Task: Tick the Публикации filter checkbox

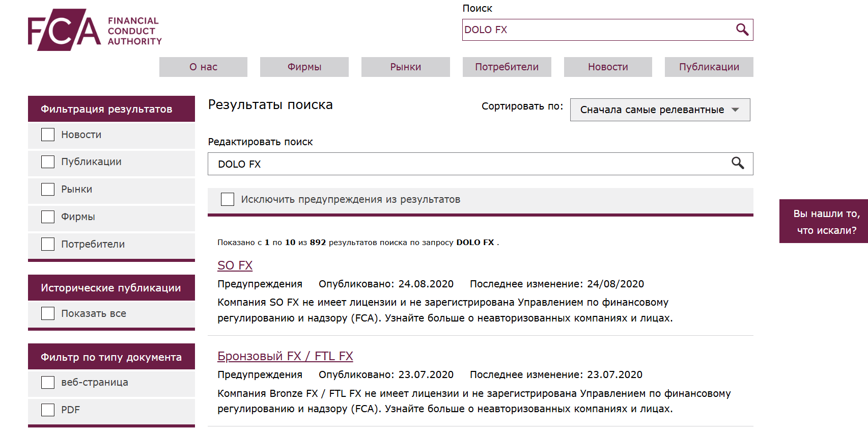Action: point(48,162)
